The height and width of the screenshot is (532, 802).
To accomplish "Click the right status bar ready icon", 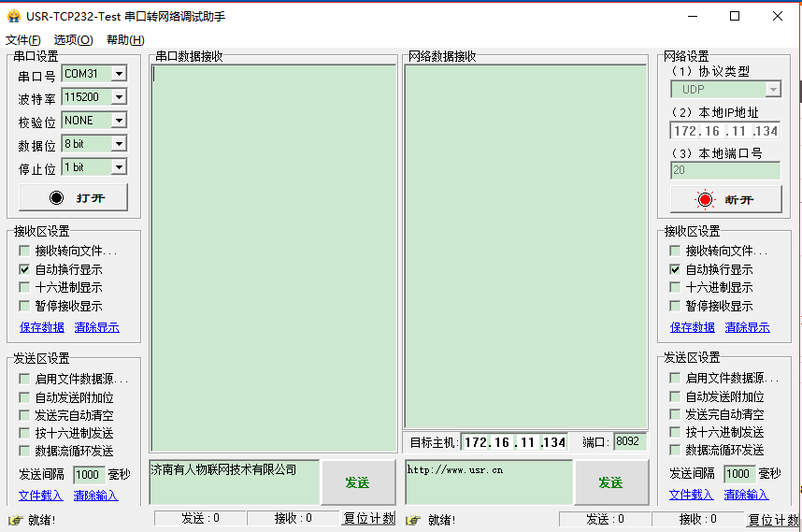I will coord(413,520).
